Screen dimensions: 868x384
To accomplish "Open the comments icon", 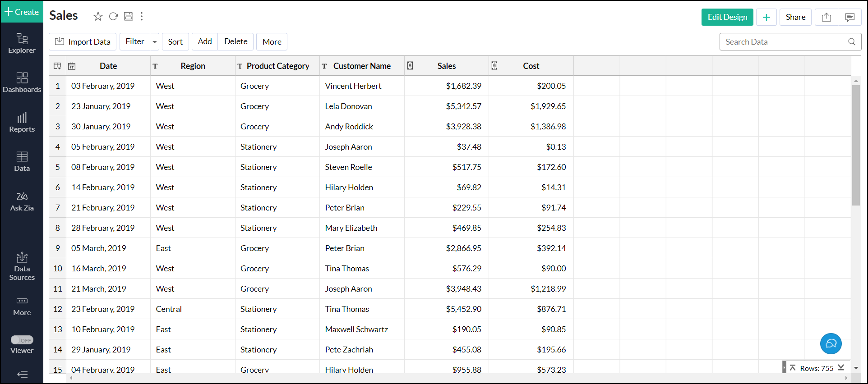I will pyautogui.click(x=850, y=17).
